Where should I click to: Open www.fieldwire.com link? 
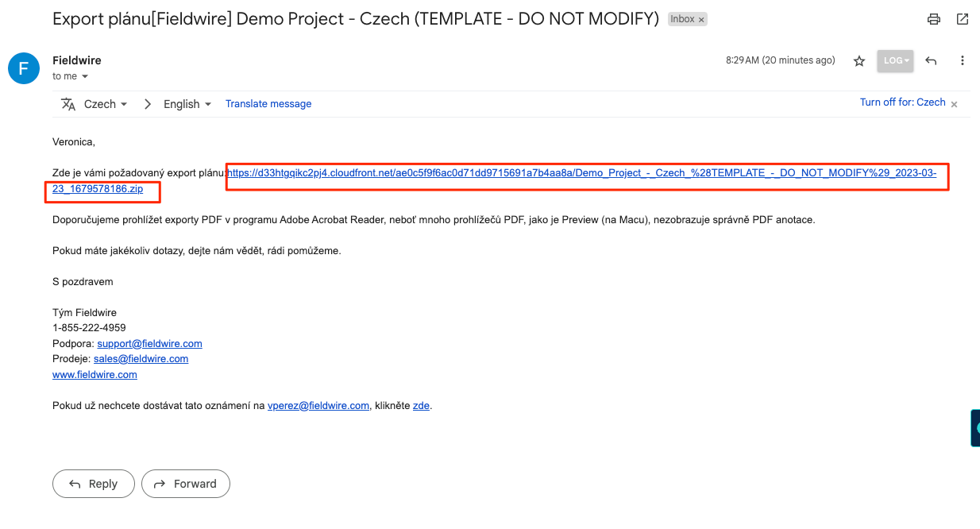(95, 375)
